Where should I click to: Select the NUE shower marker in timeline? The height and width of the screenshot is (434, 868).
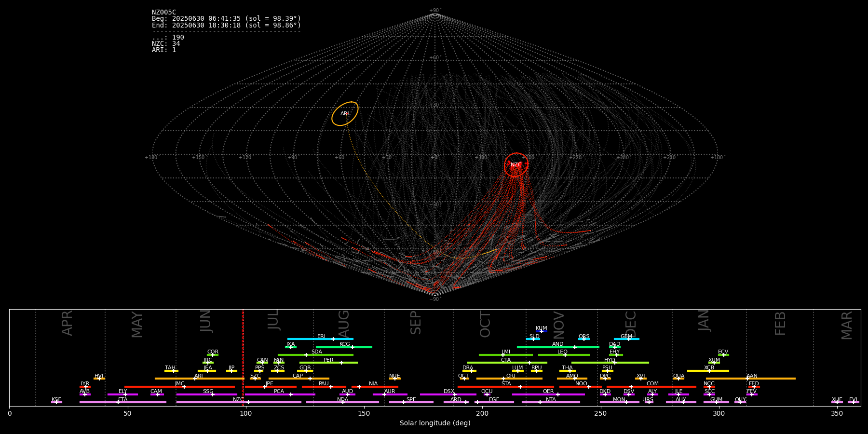394,379
